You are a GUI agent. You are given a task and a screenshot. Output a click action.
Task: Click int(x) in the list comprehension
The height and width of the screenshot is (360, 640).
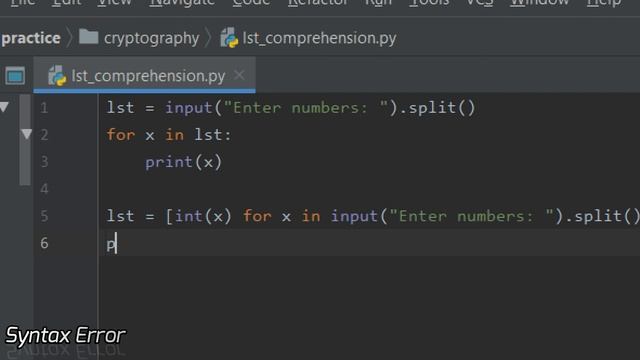pos(203,216)
